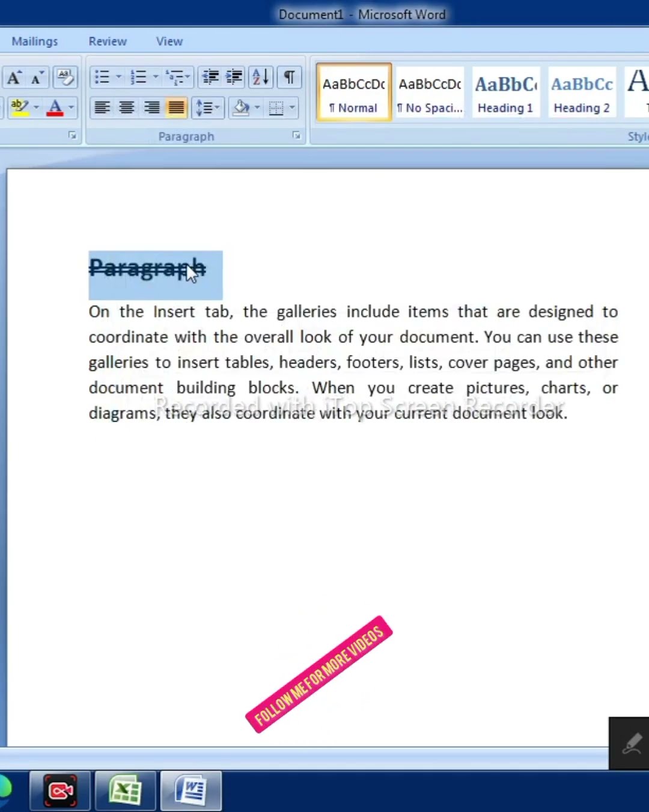Click the Shrink Font icon

(37, 77)
